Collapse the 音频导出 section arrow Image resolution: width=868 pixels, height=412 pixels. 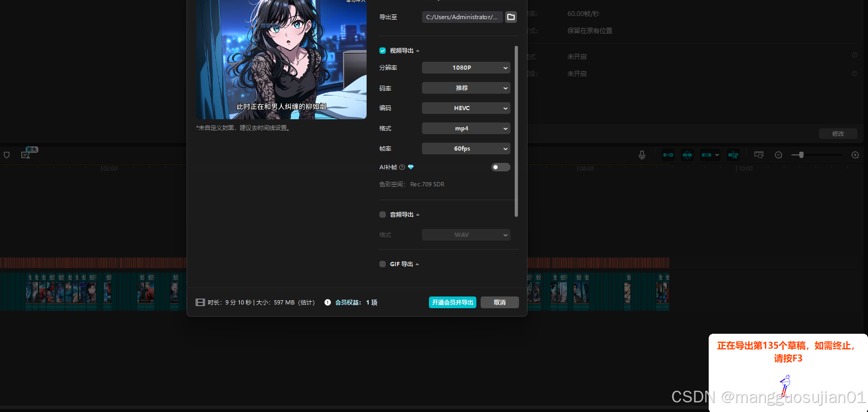click(x=418, y=215)
